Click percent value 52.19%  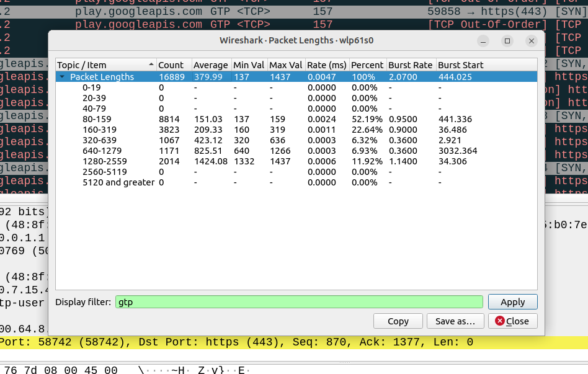pos(367,119)
